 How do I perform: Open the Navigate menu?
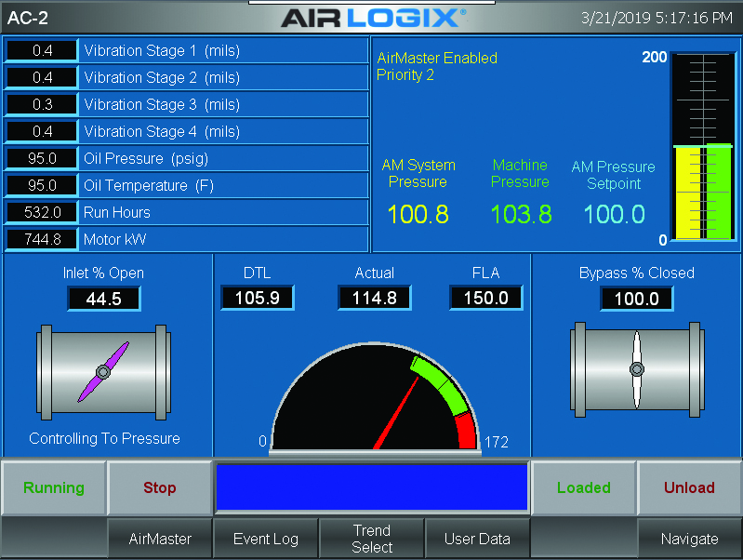689,539
